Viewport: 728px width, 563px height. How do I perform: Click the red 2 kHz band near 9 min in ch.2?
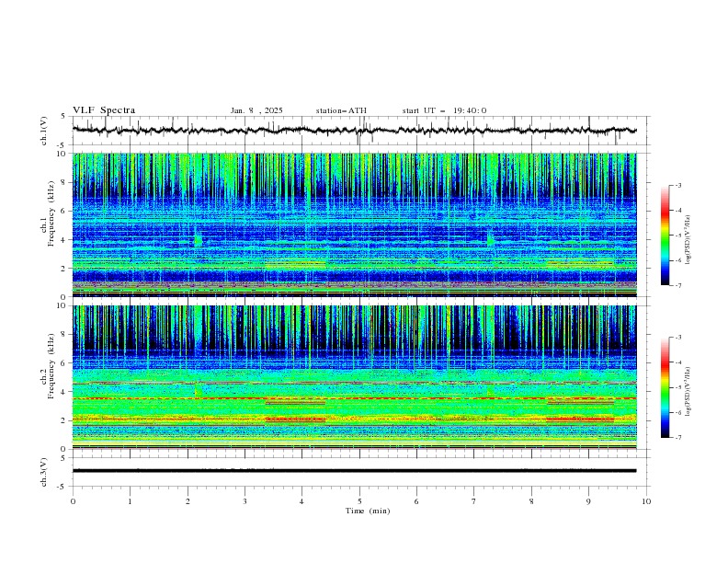(x=580, y=419)
